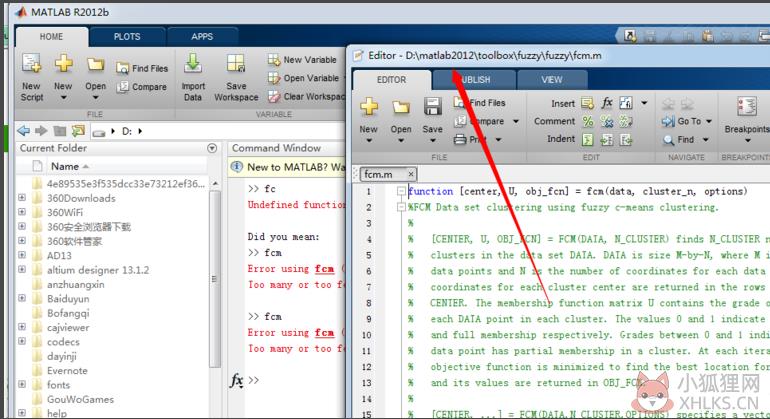
Task: Click the Save Workspace icon
Action: [236, 64]
